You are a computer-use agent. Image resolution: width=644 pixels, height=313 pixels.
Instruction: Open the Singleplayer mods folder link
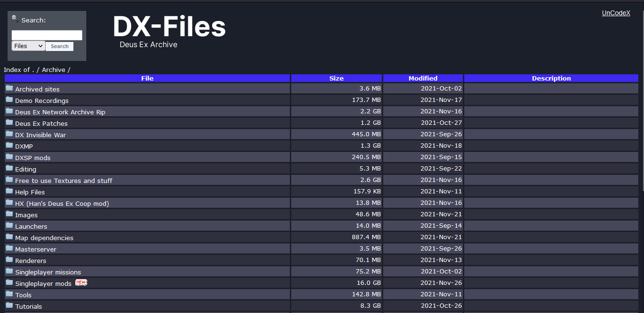click(x=43, y=283)
